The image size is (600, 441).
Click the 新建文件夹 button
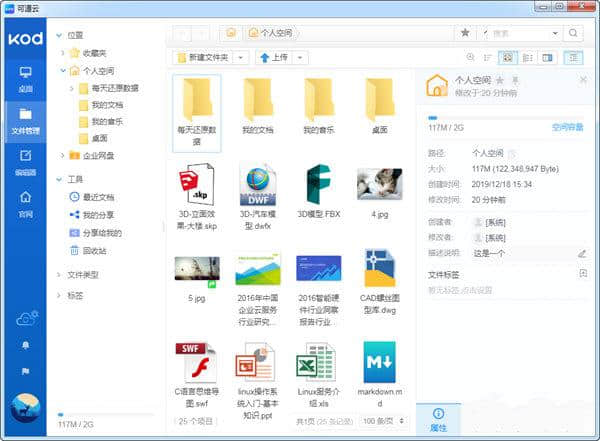(x=204, y=58)
